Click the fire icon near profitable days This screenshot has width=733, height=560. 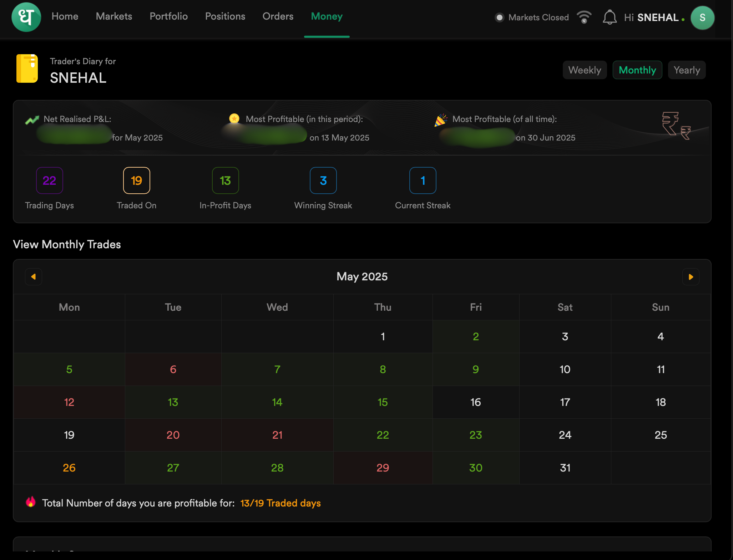pyautogui.click(x=31, y=502)
